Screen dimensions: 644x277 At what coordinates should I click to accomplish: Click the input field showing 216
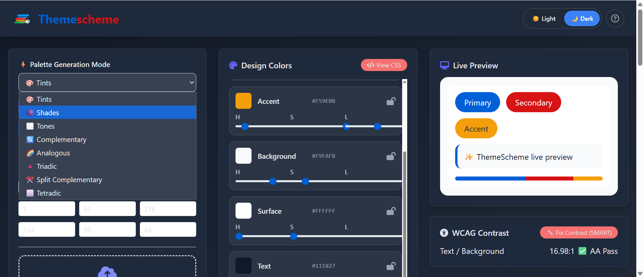click(x=168, y=209)
